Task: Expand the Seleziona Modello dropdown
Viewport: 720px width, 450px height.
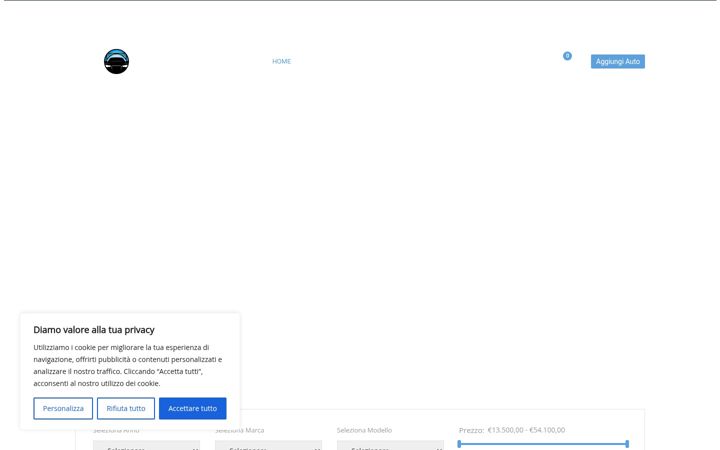Action: pos(390,446)
